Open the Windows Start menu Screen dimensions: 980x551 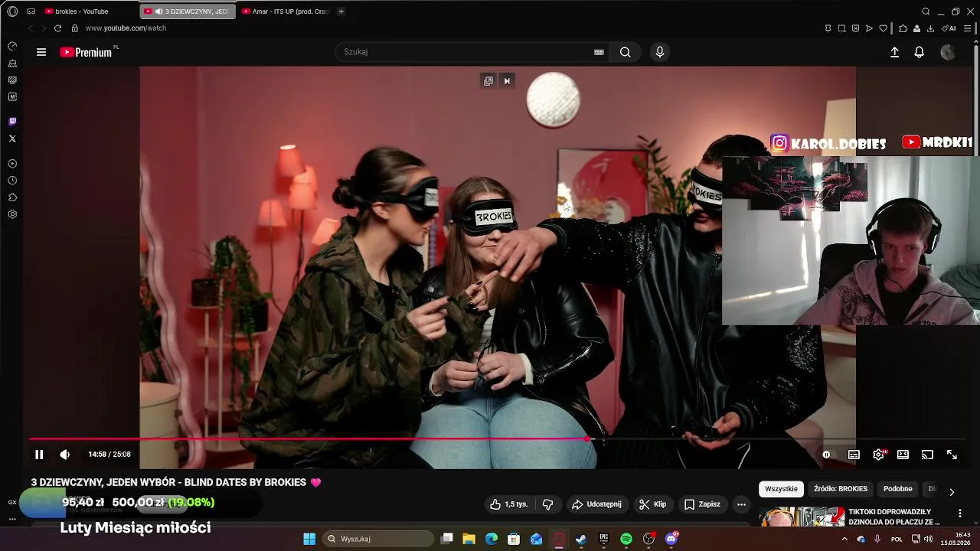(309, 539)
